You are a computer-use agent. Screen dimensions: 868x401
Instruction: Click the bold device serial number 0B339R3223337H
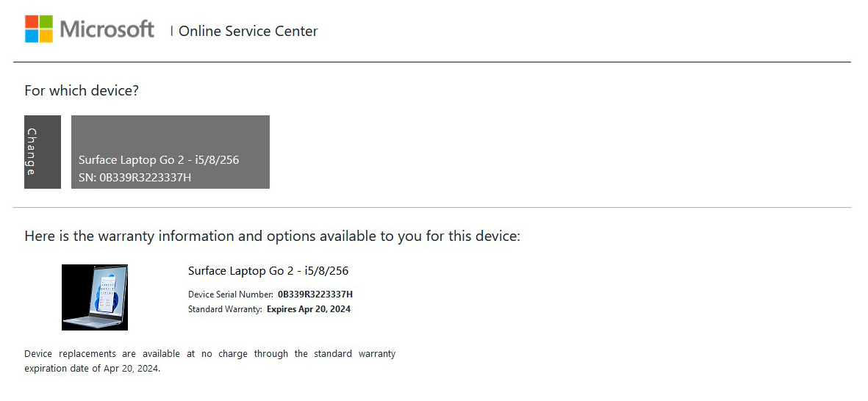point(315,295)
